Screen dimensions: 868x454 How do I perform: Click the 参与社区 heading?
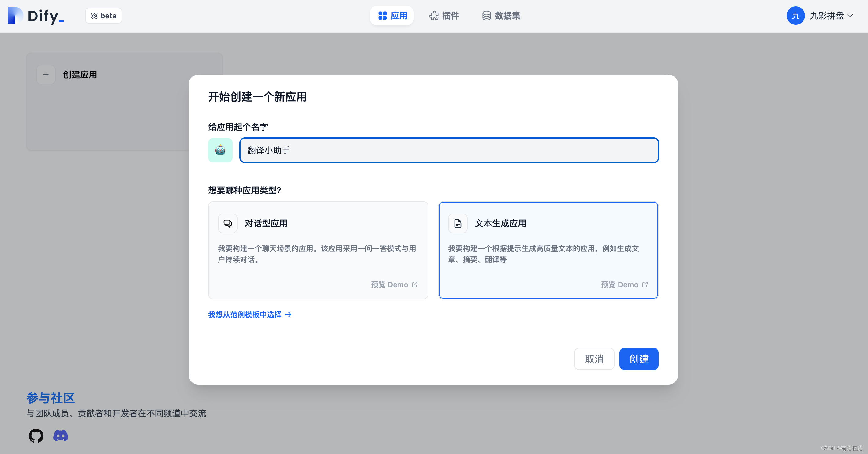(x=51, y=398)
